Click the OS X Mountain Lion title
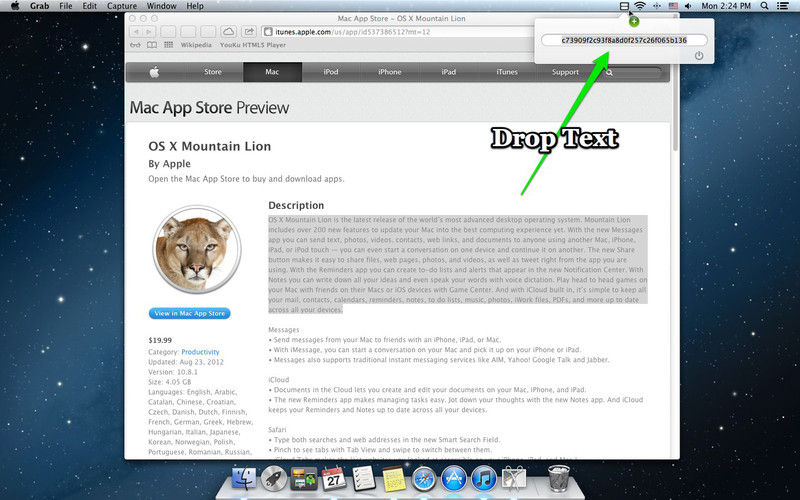800x500 pixels. tap(210, 146)
